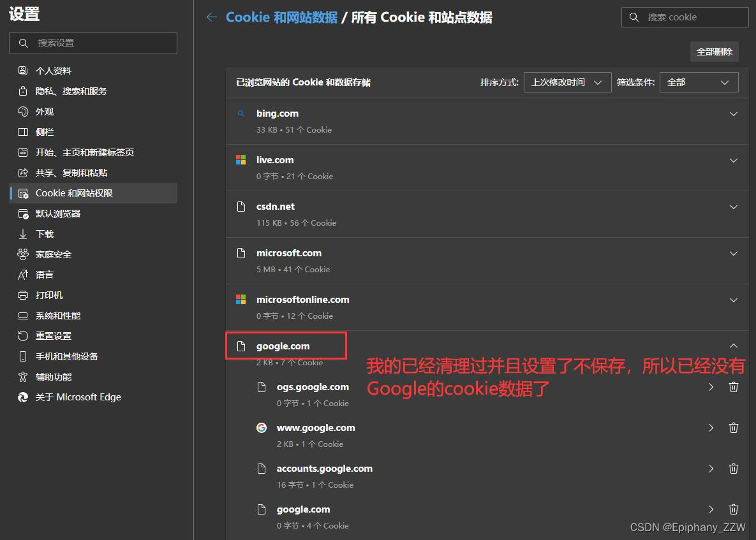Open 关于 Microsoft Edge page
The image size is (756, 540).
tap(93, 397)
